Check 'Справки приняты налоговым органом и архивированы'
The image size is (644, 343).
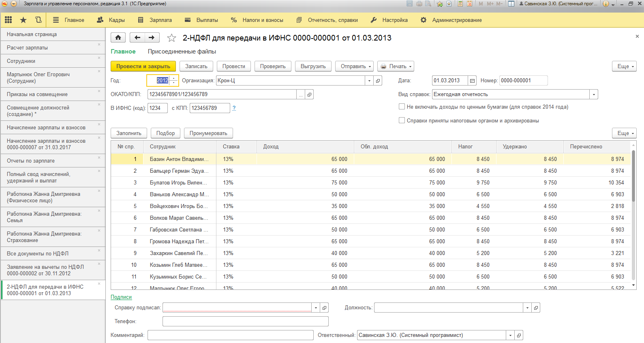[402, 120]
